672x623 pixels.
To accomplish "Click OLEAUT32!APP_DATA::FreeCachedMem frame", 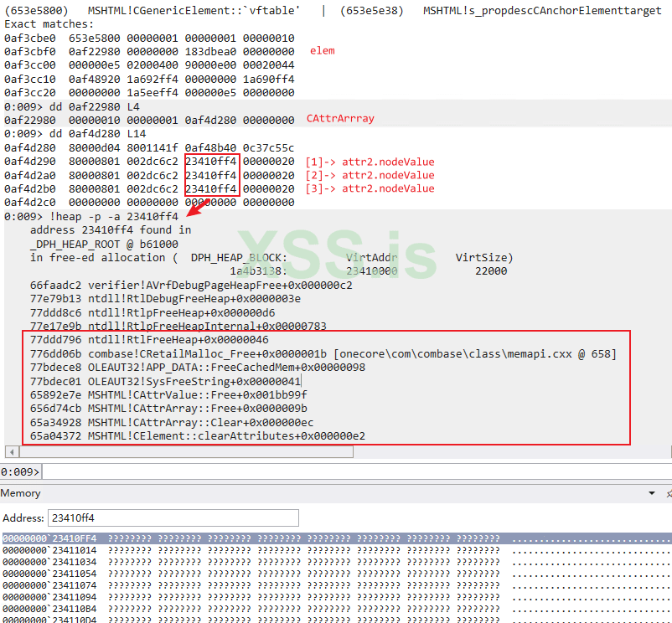I will tap(198, 368).
